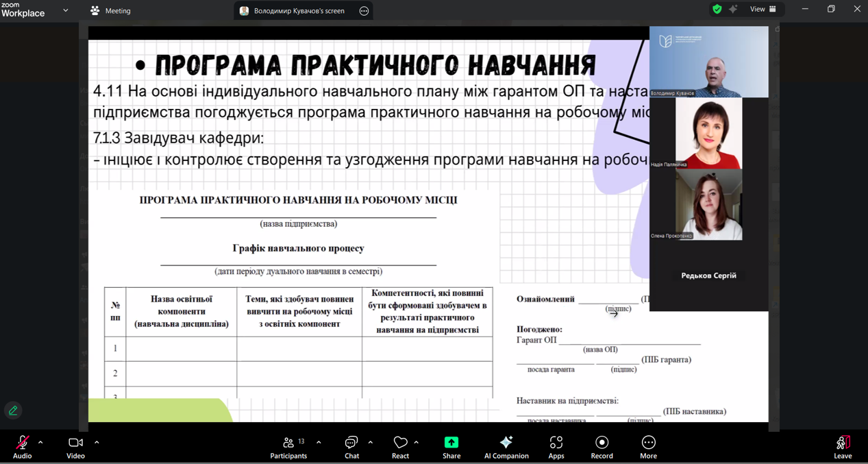
Task: Click Володимир Кувачов's screen share label
Action: [299, 11]
